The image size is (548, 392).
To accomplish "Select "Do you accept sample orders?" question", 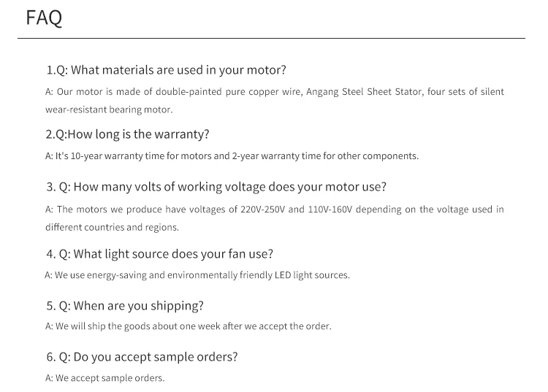I will point(142,357).
